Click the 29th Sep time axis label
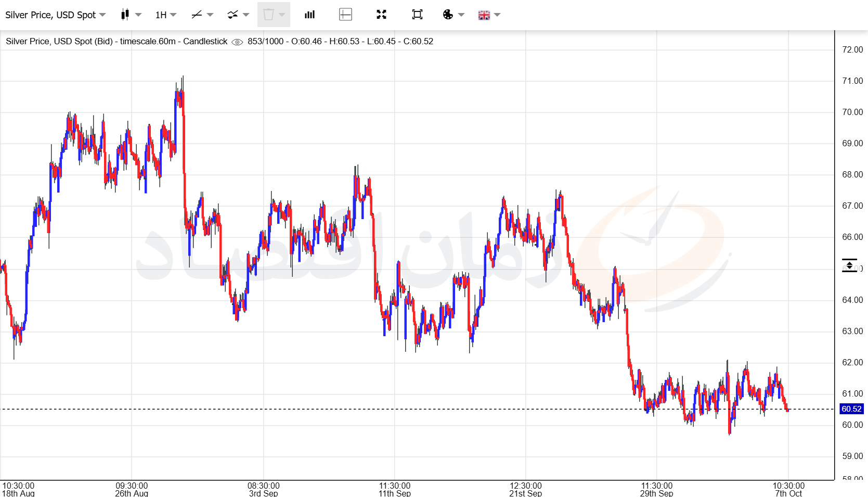 point(657,493)
